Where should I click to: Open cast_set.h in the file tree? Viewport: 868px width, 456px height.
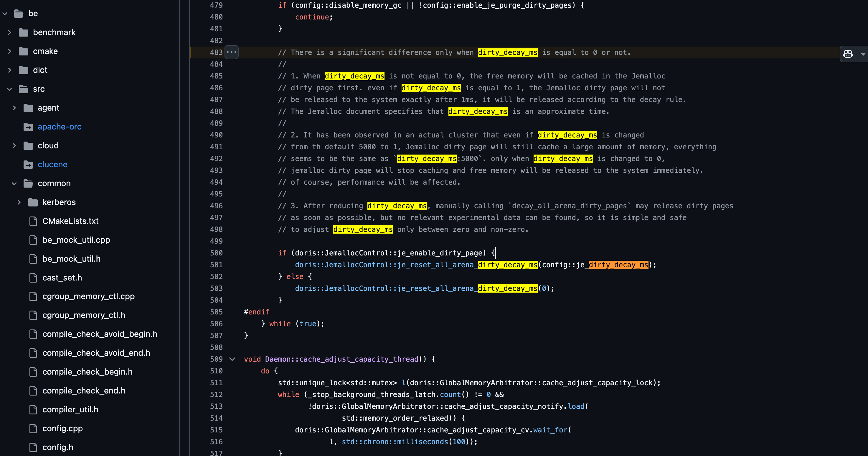coord(62,278)
